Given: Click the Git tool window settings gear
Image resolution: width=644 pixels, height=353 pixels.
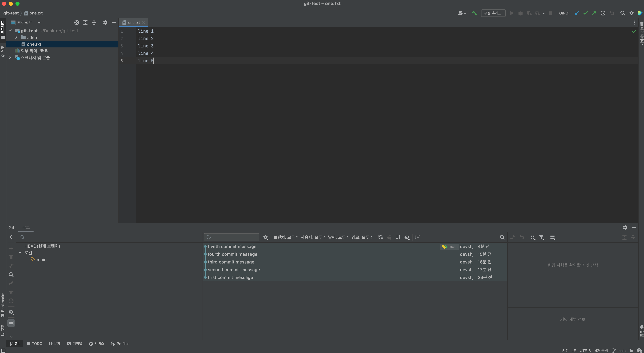Looking at the screenshot, I should (x=625, y=227).
